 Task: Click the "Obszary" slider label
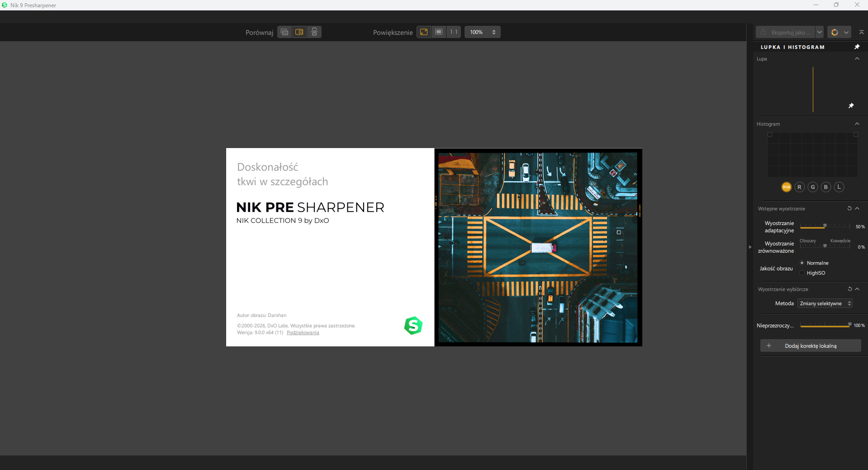[x=808, y=241]
